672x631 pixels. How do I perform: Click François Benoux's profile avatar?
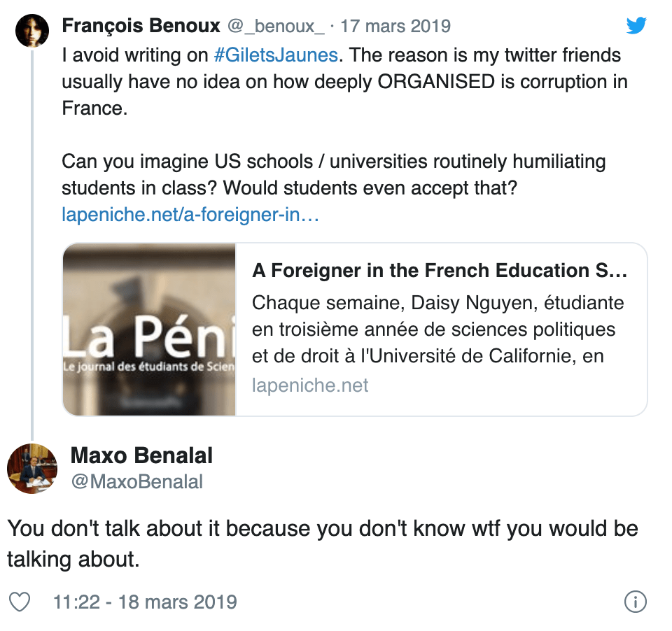(x=32, y=30)
